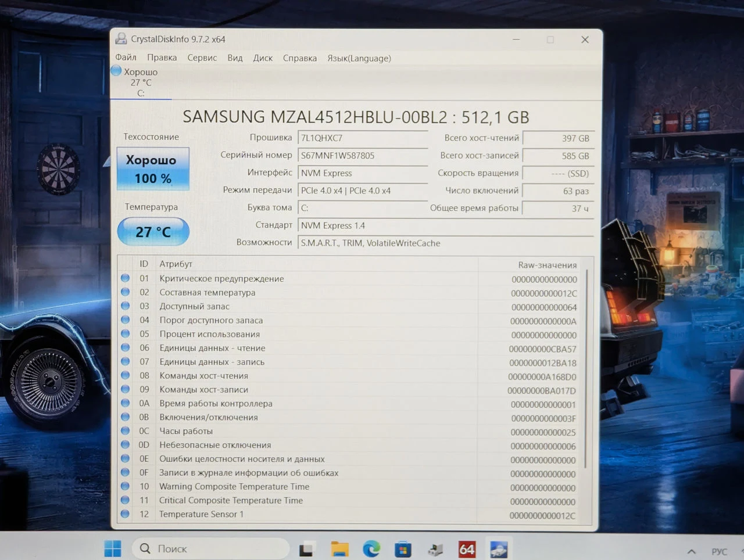
Task: Click the status dot for Включения/отключения
Action: (x=125, y=417)
